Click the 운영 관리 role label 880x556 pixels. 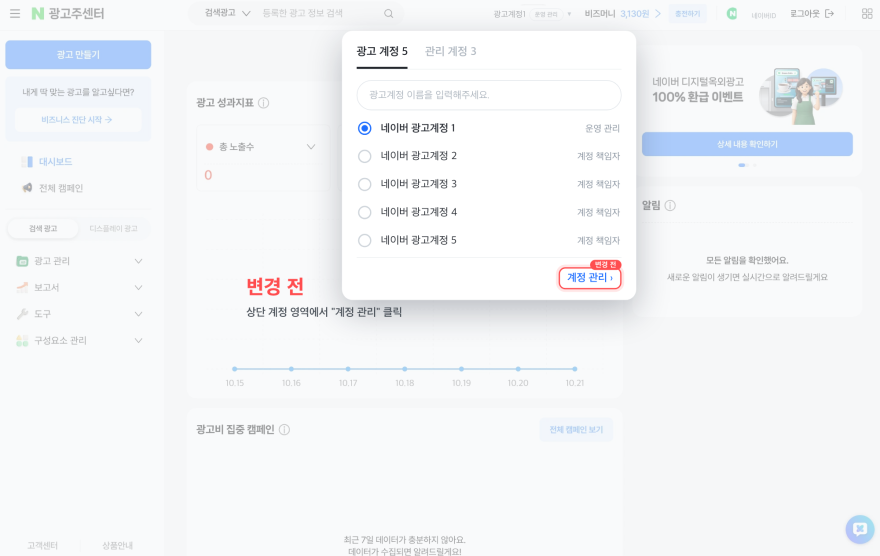pyautogui.click(x=602, y=128)
